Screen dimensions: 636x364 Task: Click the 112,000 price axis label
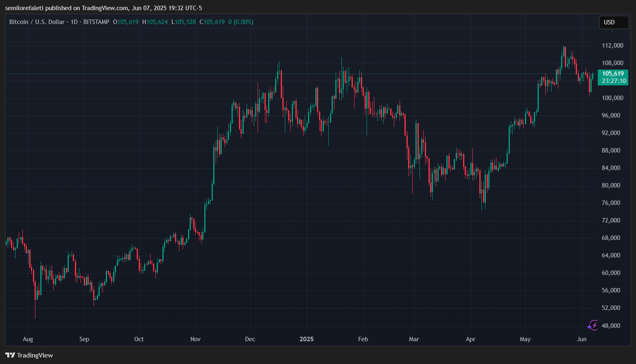pos(612,45)
